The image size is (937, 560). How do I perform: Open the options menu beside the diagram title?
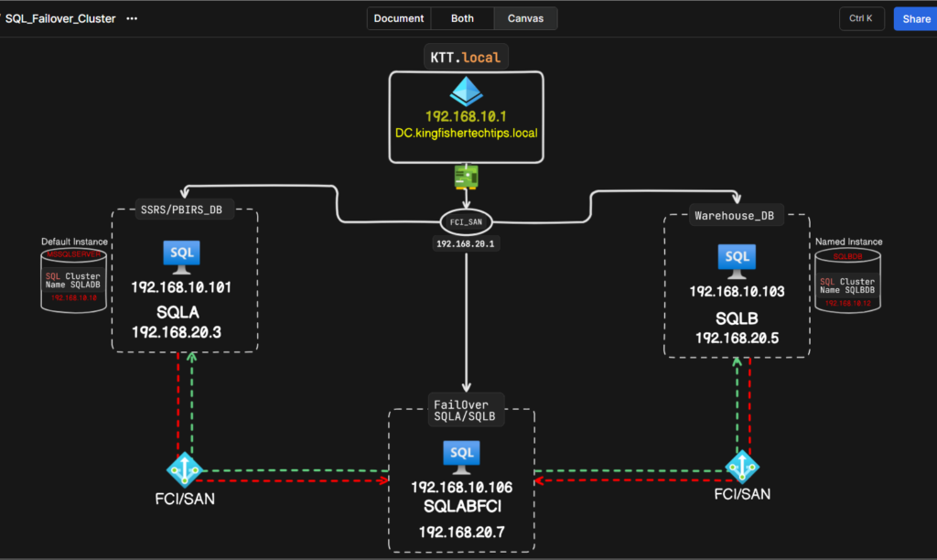(131, 17)
